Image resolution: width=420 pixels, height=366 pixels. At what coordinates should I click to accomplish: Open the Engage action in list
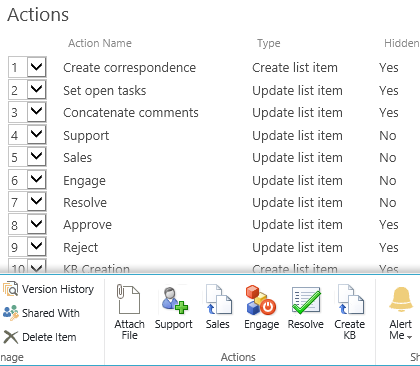click(x=84, y=181)
